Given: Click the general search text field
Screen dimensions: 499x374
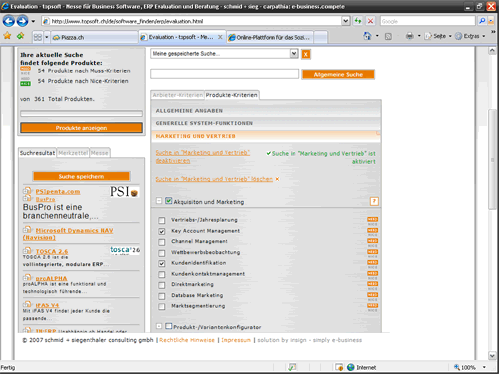Looking at the screenshot, I should (224, 74).
